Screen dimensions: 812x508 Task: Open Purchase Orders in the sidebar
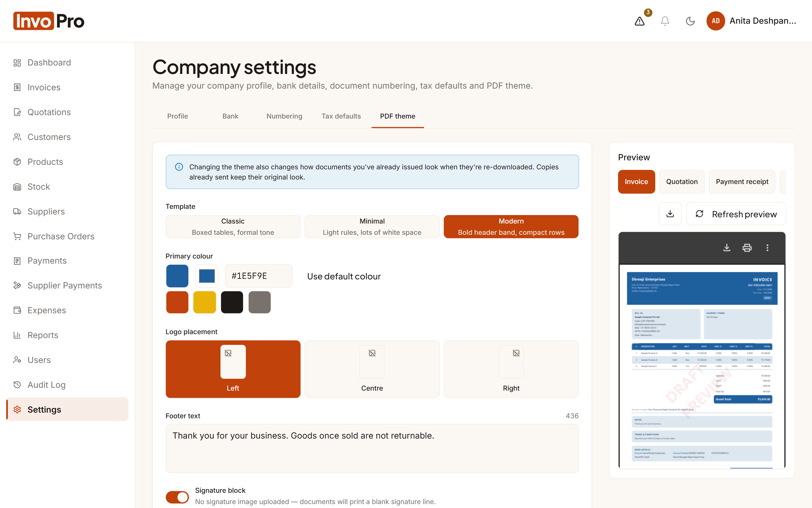point(67,237)
